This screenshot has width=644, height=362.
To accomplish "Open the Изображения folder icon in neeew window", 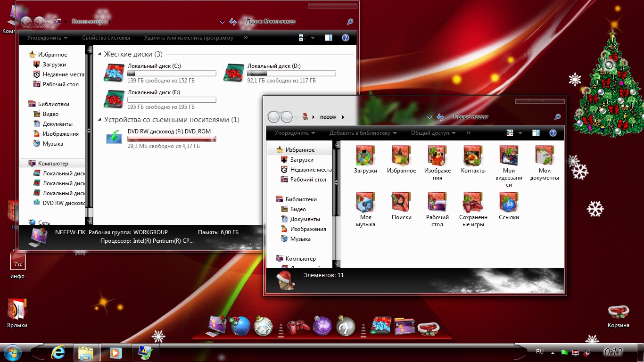I will pos(437,155).
